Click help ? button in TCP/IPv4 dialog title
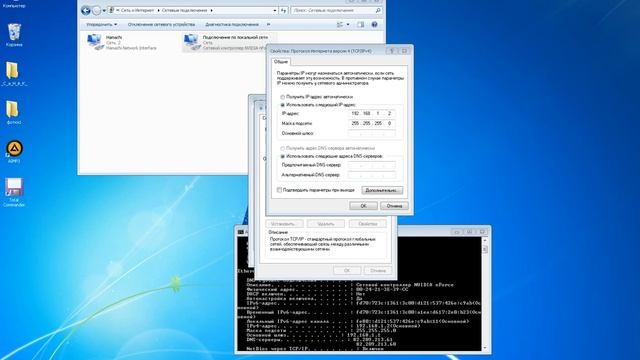The image size is (640, 360). [392, 51]
